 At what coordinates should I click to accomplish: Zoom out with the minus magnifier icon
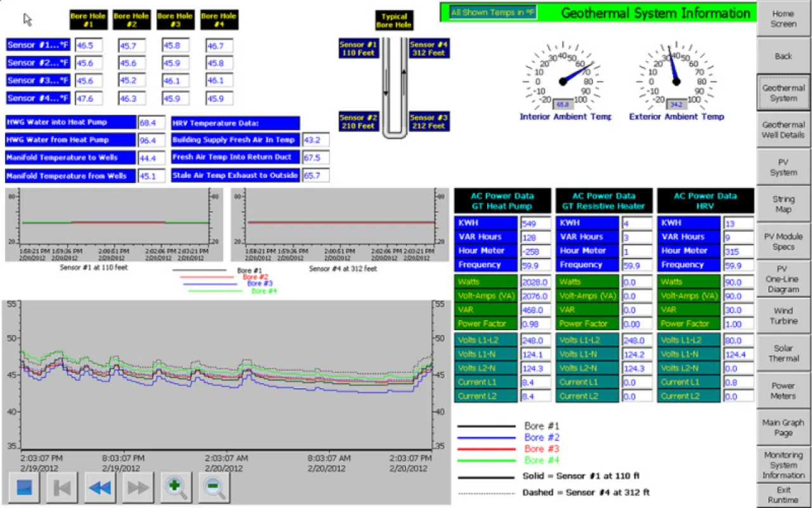pos(214,488)
